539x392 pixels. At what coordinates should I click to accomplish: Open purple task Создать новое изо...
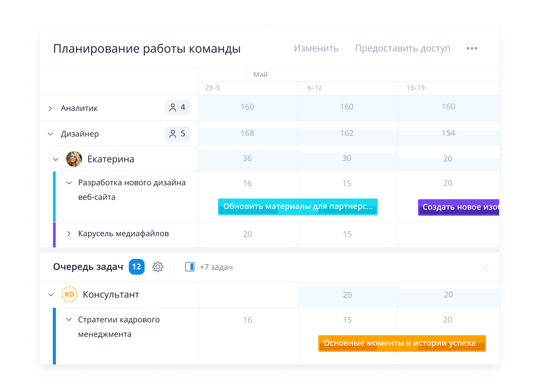tap(459, 207)
